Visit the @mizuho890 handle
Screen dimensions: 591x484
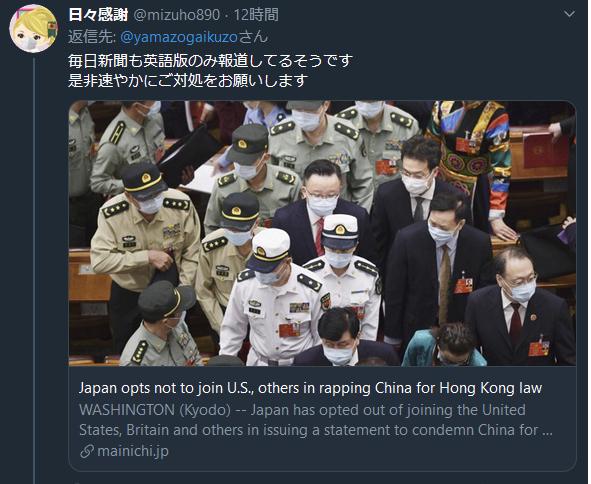(x=176, y=15)
